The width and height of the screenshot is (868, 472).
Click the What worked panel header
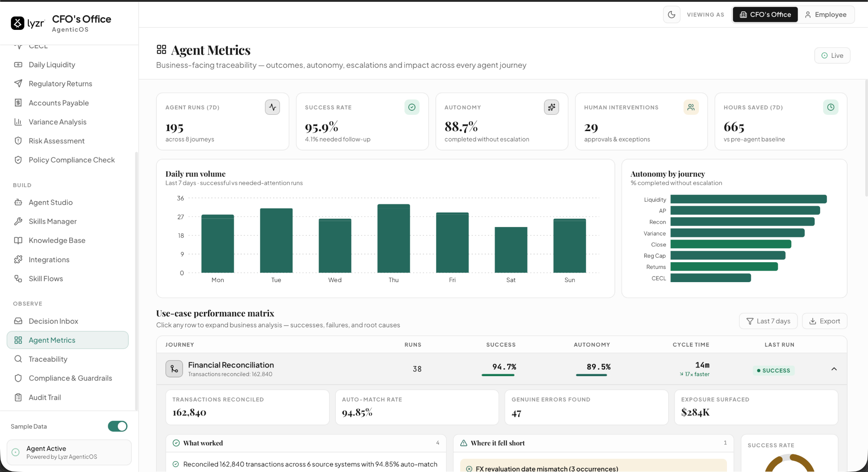pyautogui.click(x=306, y=443)
